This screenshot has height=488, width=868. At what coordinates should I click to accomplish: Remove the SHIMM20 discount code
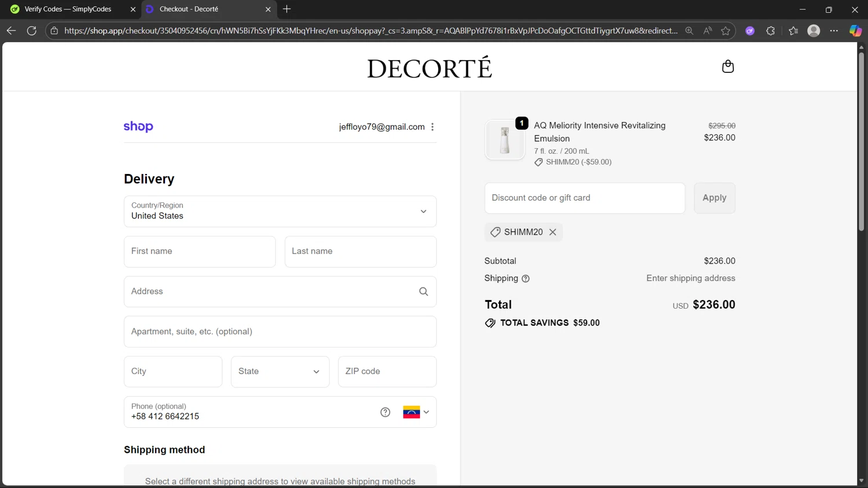553,232
